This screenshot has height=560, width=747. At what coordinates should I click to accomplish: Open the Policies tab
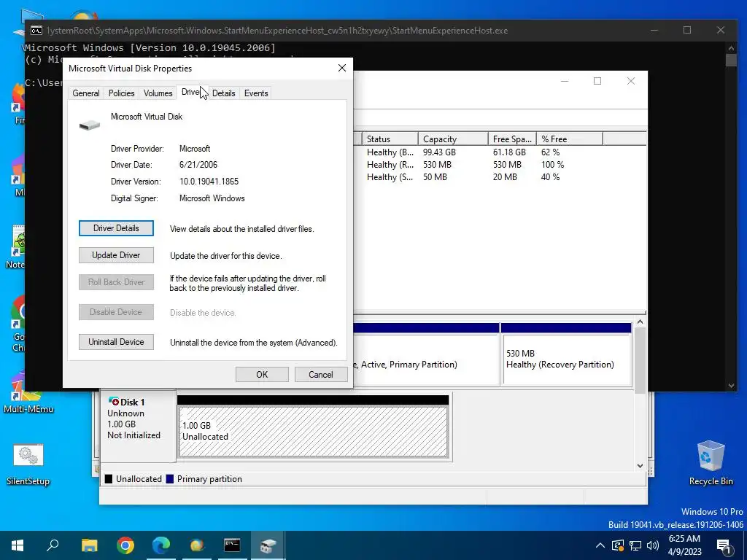[x=122, y=93]
